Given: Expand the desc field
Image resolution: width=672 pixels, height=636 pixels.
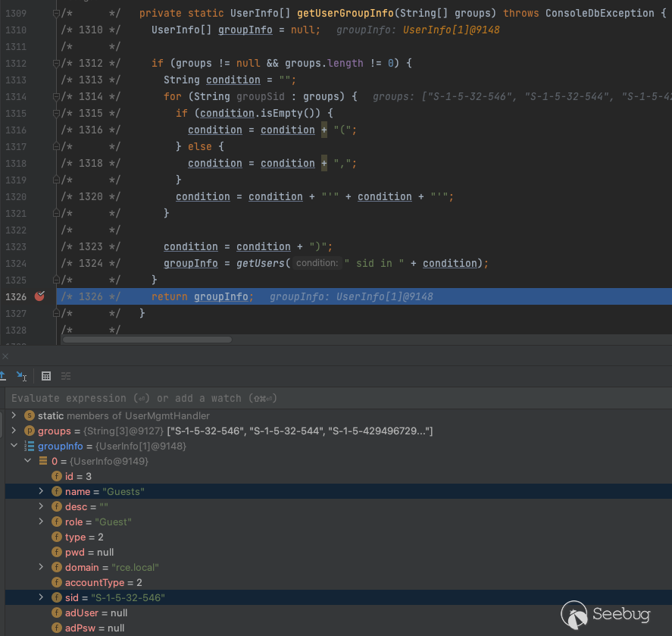Looking at the screenshot, I should pos(41,506).
